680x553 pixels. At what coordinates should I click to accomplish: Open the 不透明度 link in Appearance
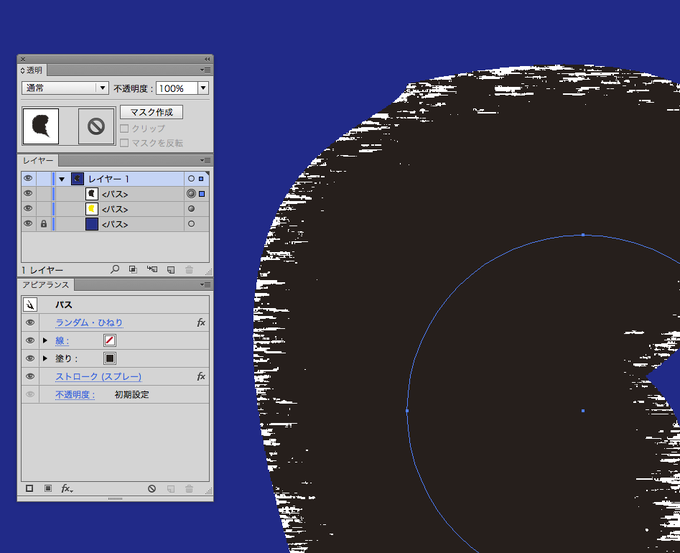75,394
